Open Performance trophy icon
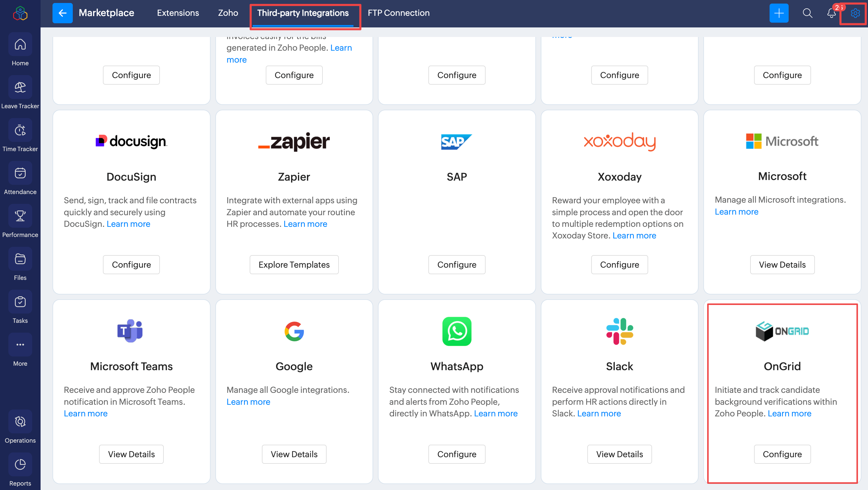 [20, 216]
